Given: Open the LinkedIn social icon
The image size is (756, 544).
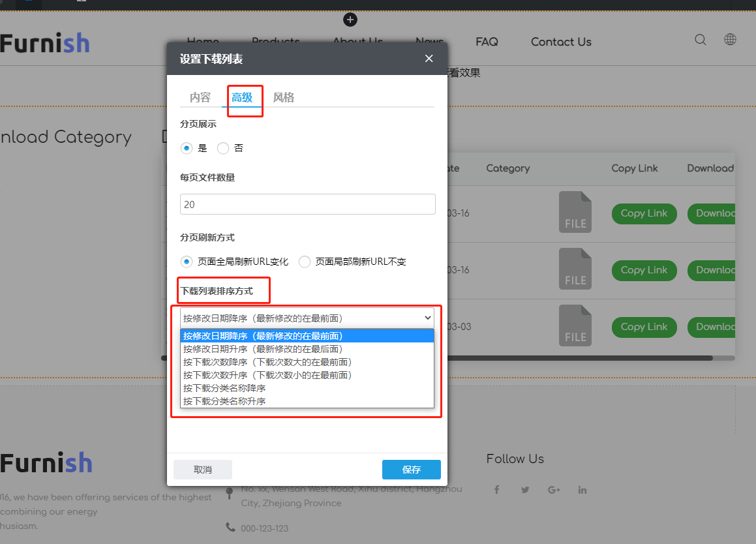Looking at the screenshot, I should tap(582, 489).
